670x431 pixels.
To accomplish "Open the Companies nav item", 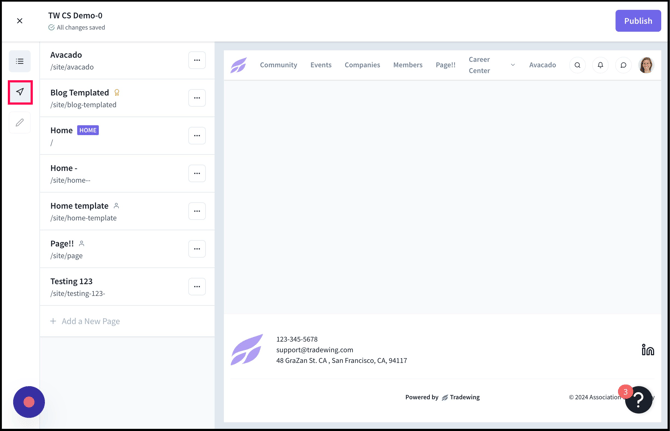I will click(x=362, y=65).
